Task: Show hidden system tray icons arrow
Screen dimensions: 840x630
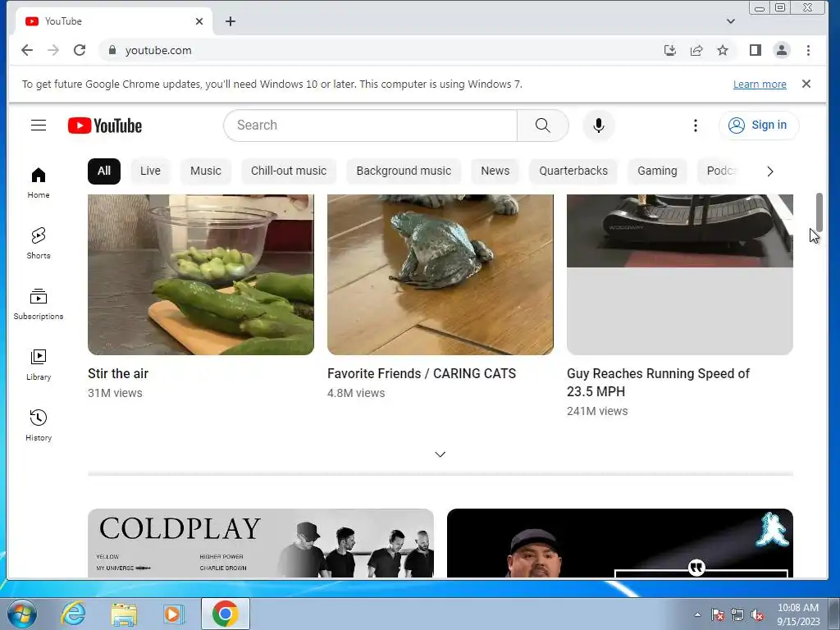Action: (x=697, y=614)
